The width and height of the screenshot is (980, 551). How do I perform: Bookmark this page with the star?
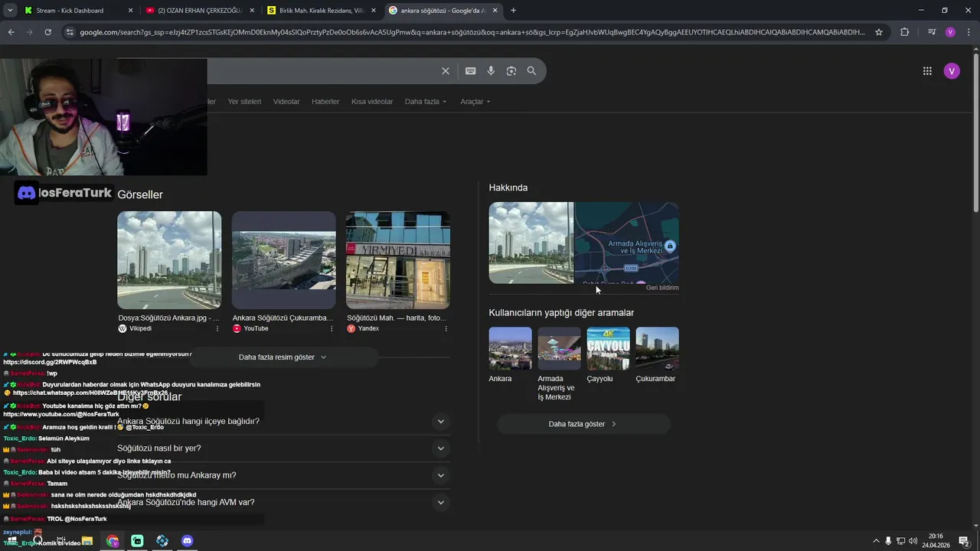click(x=879, y=32)
